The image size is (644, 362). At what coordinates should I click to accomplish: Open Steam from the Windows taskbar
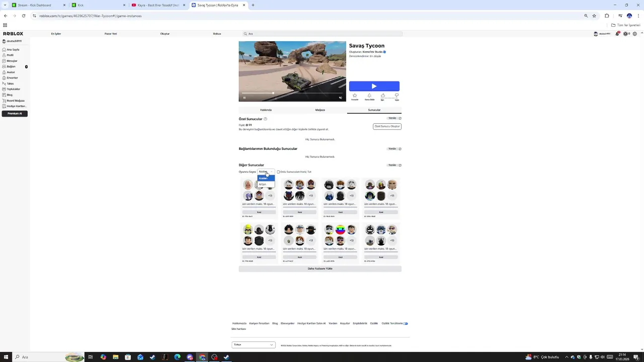pyautogui.click(x=226, y=357)
